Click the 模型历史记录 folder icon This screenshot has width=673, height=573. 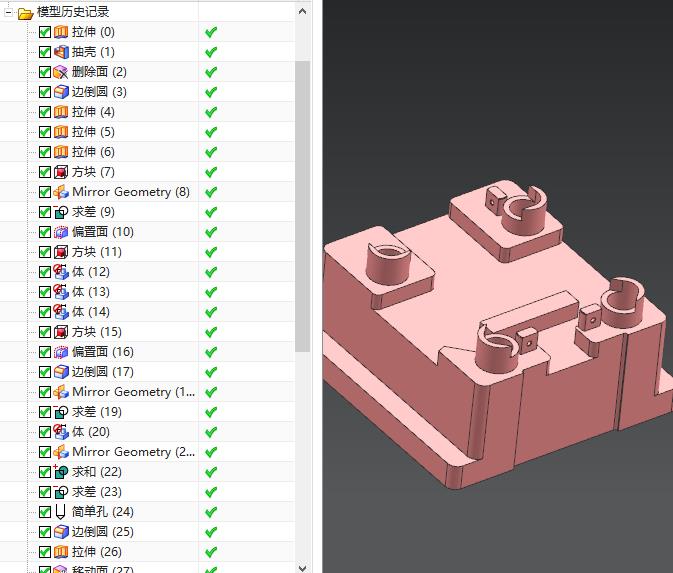click(25, 14)
